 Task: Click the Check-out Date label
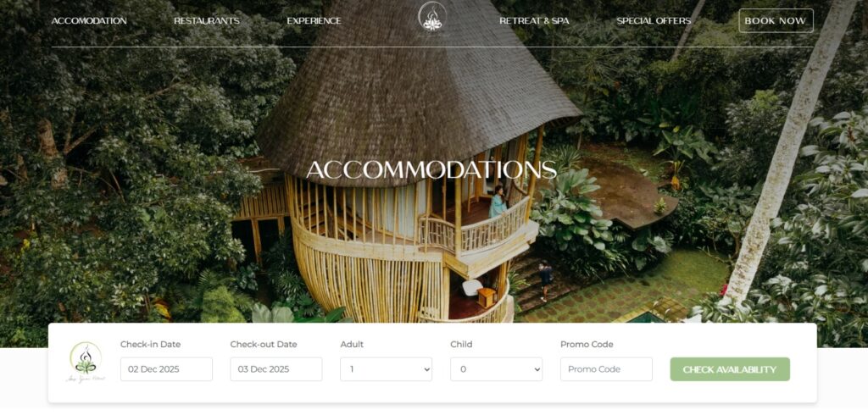(x=264, y=344)
